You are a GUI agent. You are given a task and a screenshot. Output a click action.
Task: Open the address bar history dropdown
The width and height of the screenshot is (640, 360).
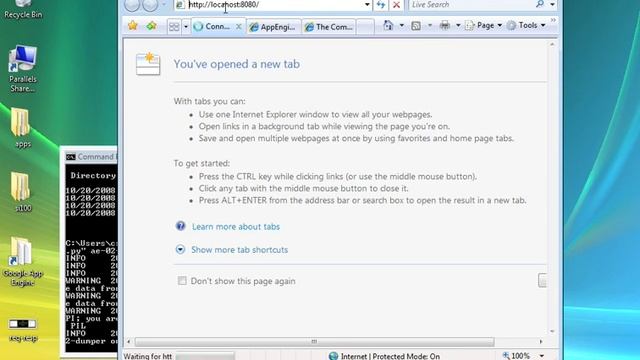[367, 4]
